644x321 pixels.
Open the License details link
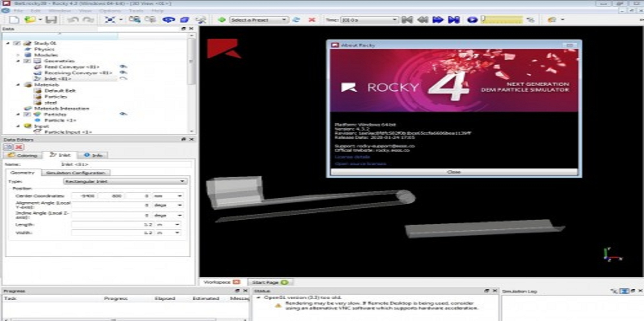coord(352,157)
